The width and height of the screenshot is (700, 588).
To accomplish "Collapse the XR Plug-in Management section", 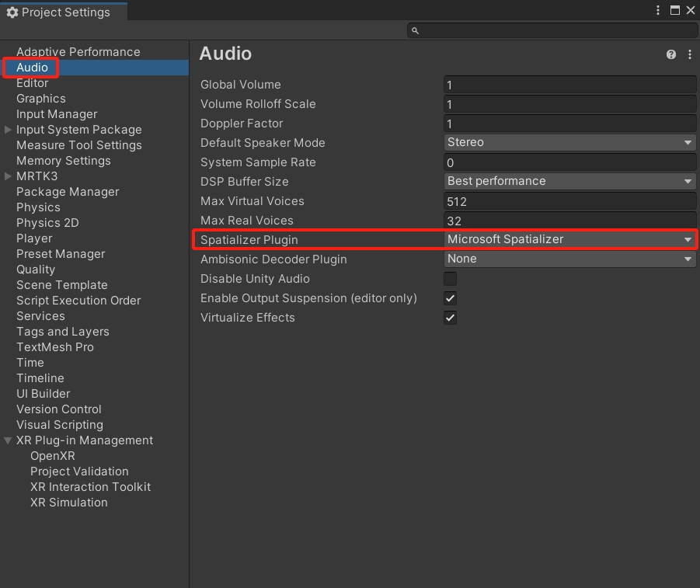I will point(9,440).
